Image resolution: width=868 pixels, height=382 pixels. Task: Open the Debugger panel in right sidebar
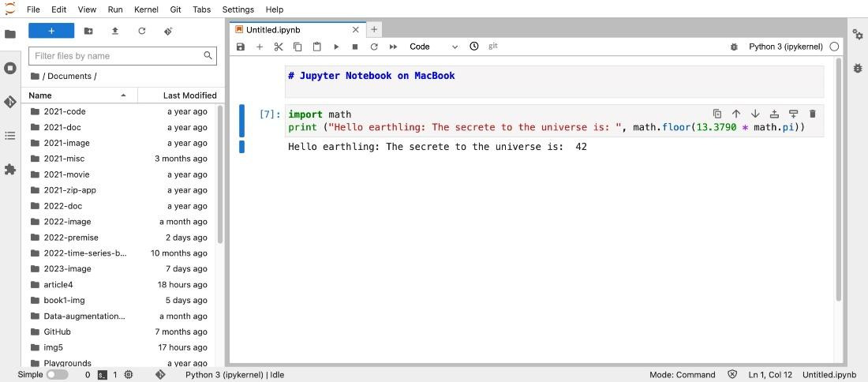click(858, 68)
